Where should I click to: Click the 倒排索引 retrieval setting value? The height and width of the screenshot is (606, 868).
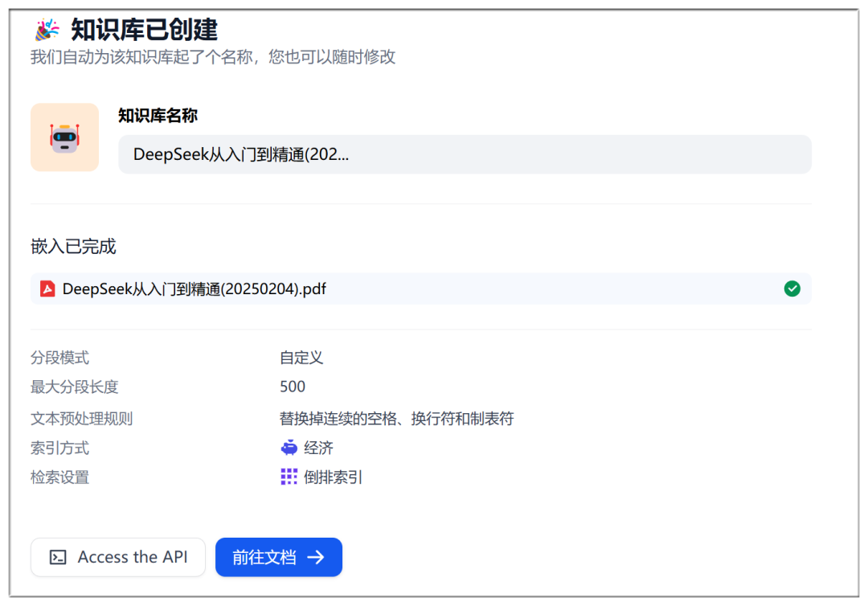pyautogui.click(x=333, y=477)
